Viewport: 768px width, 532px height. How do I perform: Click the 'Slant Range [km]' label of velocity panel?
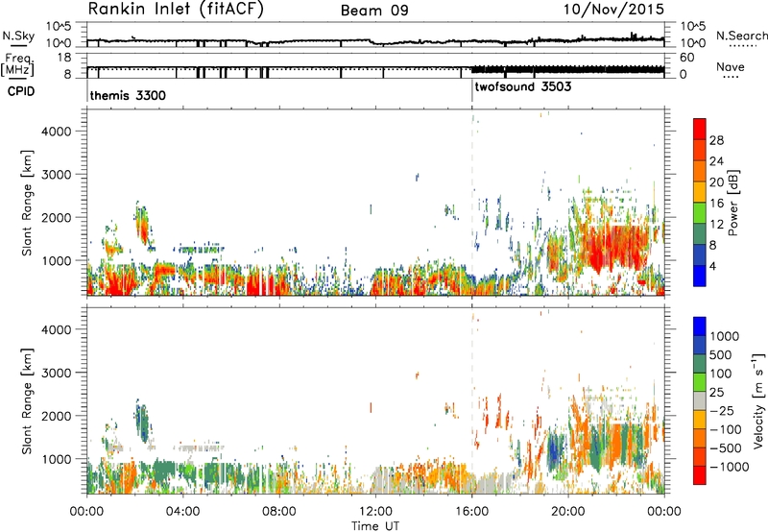pos(27,401)
